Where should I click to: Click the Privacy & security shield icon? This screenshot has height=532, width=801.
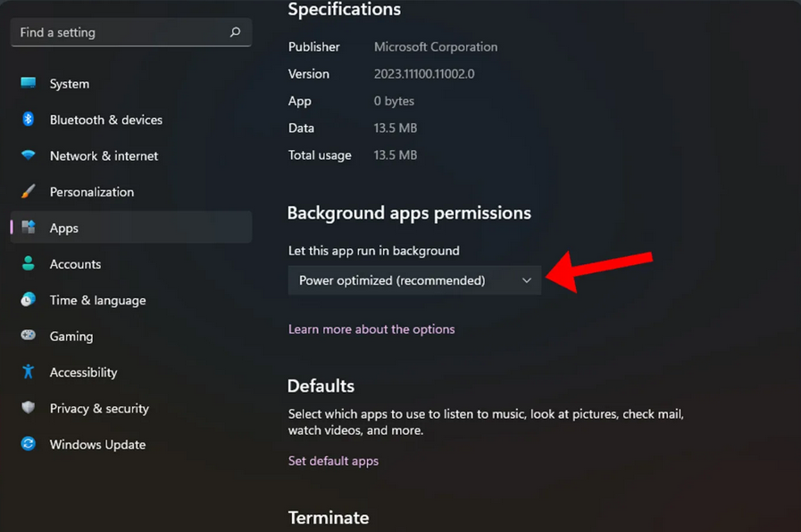coord(29,408)
